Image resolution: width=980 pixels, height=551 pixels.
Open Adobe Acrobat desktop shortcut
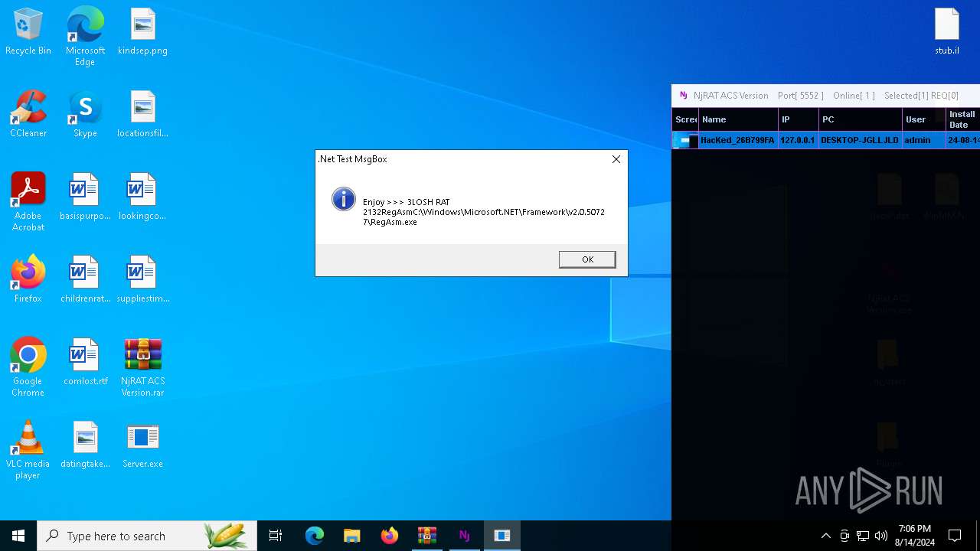point(28,202)
